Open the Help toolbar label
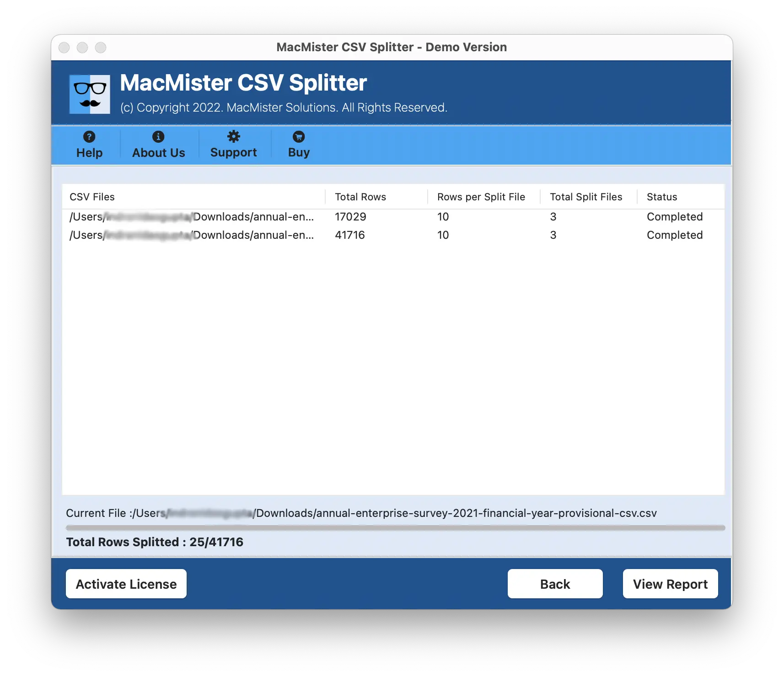The height and width of the screenshot is (677, 784). [x=89, y=153]
